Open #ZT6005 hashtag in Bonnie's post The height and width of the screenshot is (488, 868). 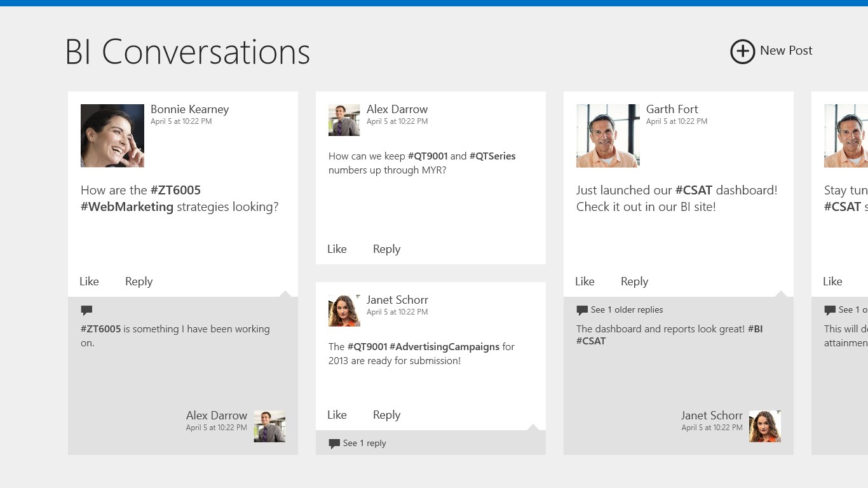click(175, 190)
